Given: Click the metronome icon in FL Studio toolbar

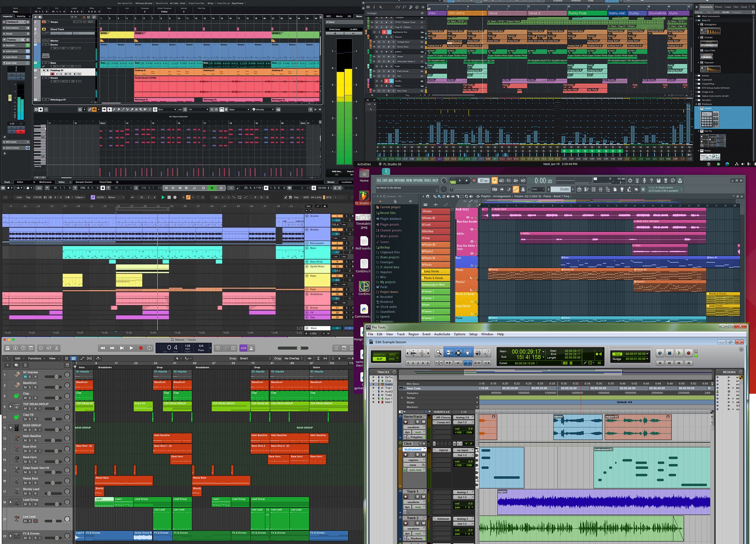Looking at the screenshot, I should pyautogui.click(x=494, y=180).
